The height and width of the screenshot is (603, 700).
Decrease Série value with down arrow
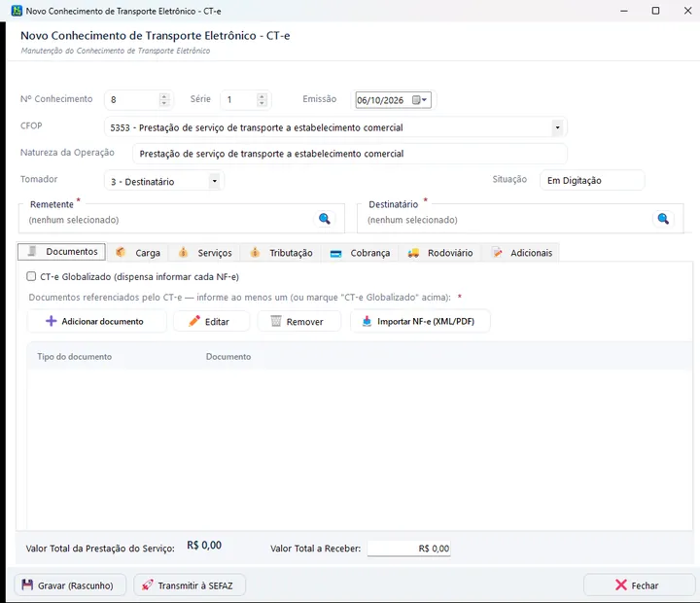[x=262, y=103]
